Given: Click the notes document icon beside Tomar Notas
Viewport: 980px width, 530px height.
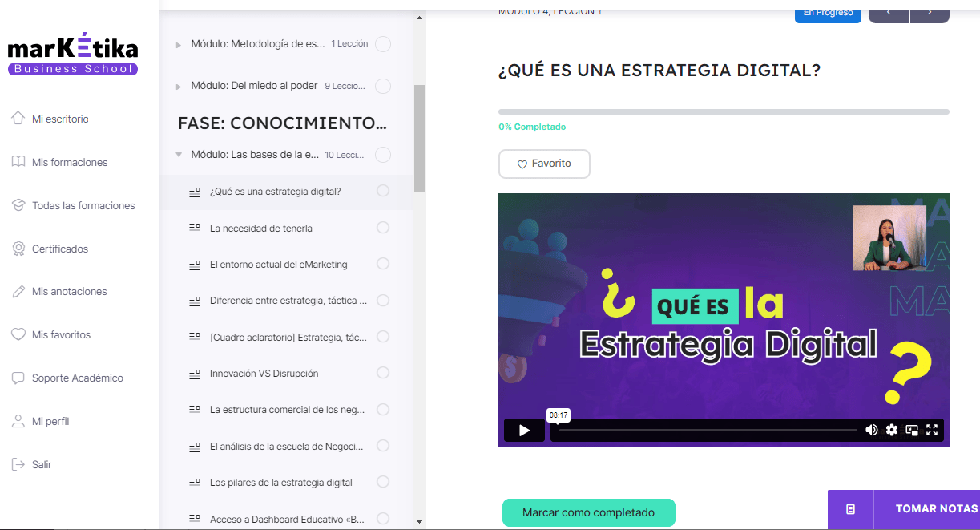Looking at the screenshot, I should click(850, 509).
